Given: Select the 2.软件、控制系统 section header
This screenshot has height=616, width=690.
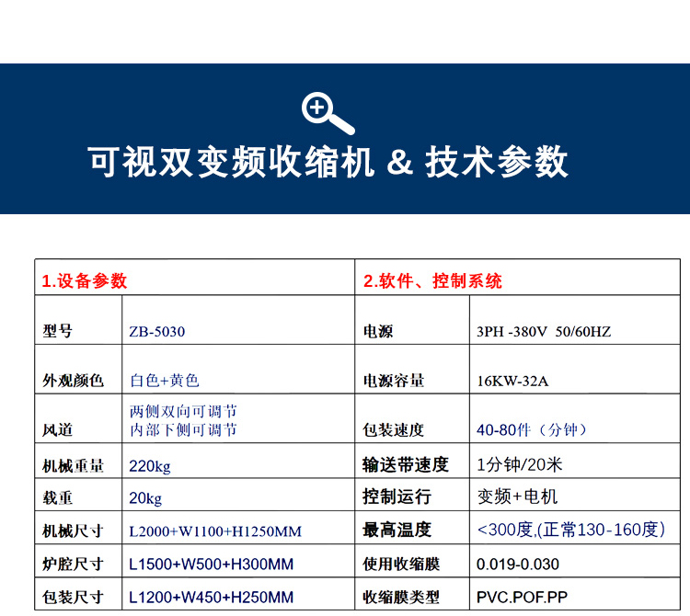Looking at the screenshot, I should pyautogui.click(x=432, y=280).
